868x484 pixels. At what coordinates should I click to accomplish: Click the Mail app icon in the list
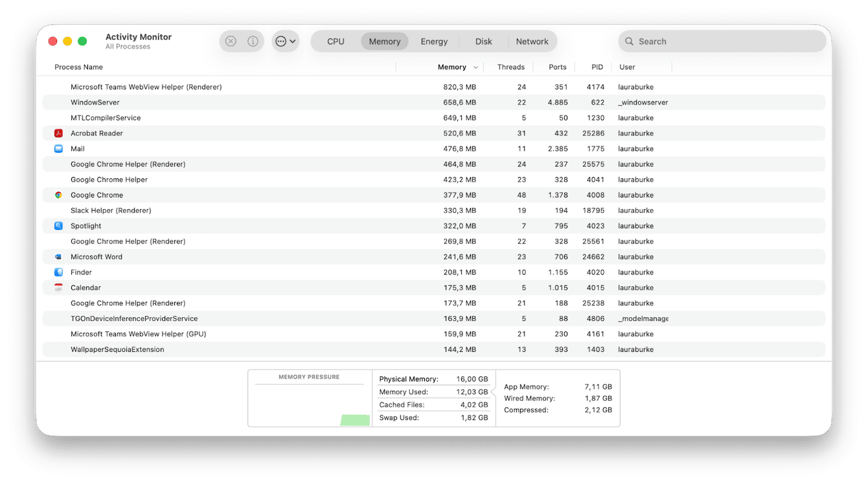pyautogui.click(x=58, y=148)
